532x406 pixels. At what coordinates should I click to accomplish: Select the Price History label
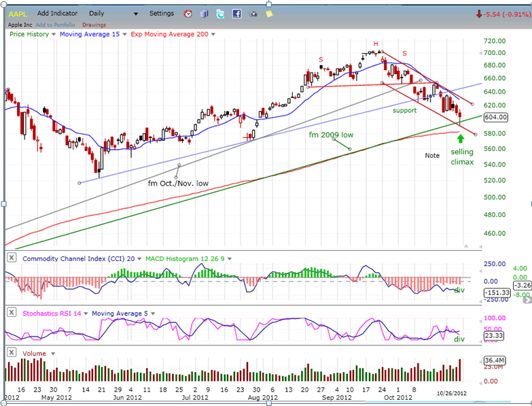(x=29, y=34)
